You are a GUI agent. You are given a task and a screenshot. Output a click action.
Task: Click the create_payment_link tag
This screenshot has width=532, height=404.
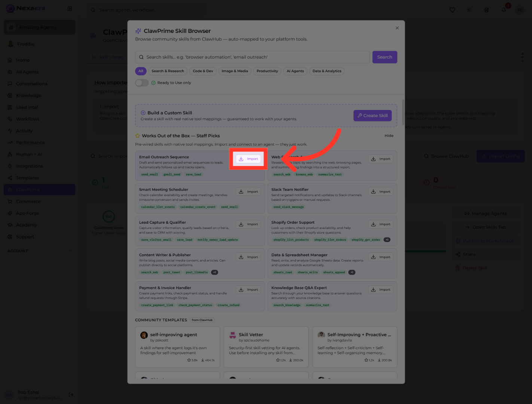click(x=157, y=305)
